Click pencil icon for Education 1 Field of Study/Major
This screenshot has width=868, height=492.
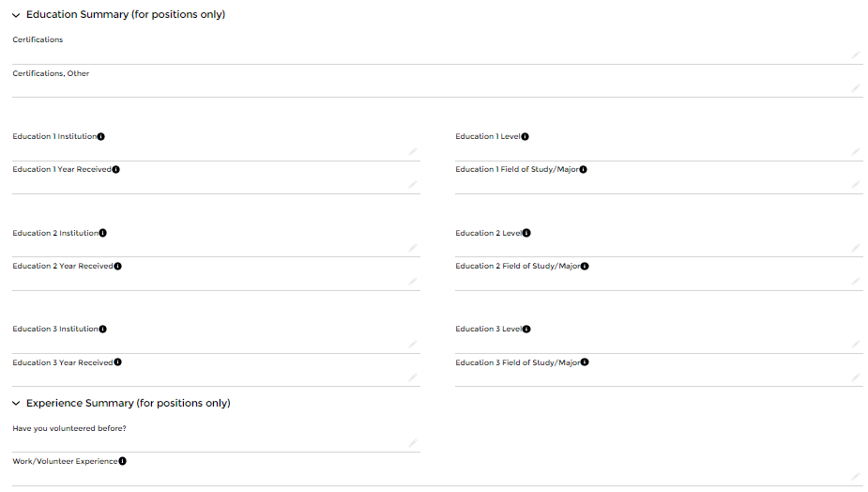pyautogui.click(x=856, y=185)
